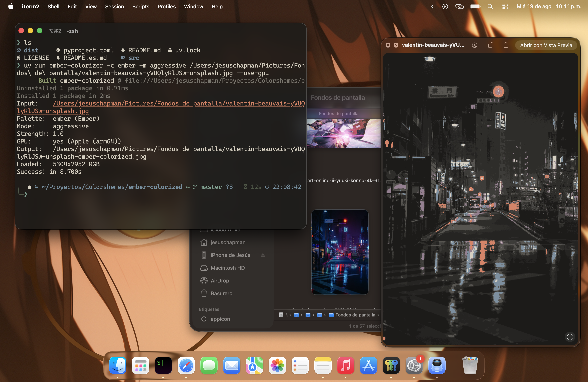Screen dimensions: 588x382
Task: Click the Share icon in Quick Look
Action: tap(506, 45)
